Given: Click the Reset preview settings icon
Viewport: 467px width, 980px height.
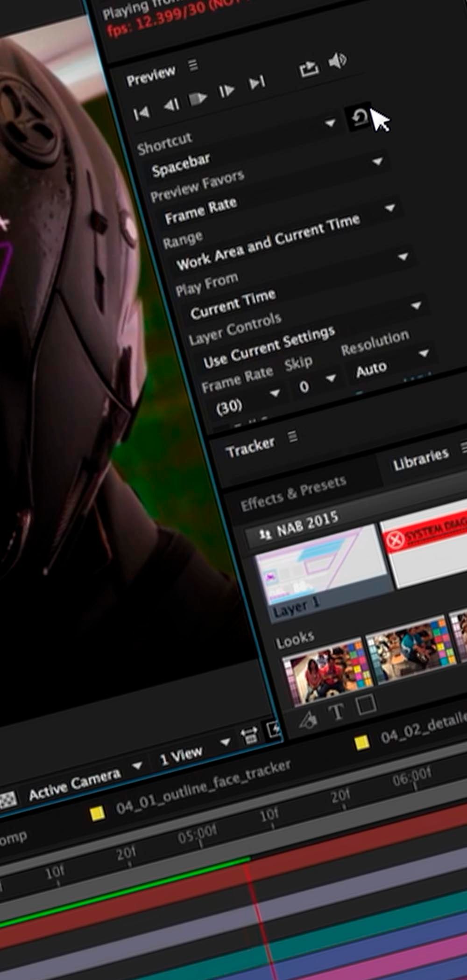Looking at the screenshot, I should (x=359, y=118).
